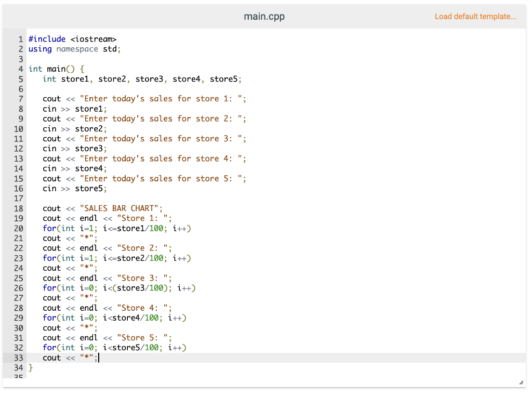
Task: Click 'cin >> store4;' line
Action: [x=75, y=169]
